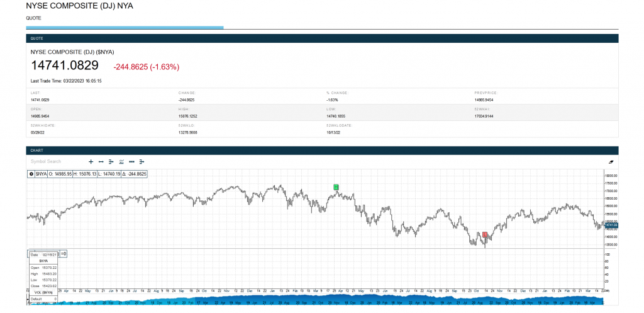Click the LOW value 14740.1855 cell
The height and width of the screenshot is (313, 644).
tap(336, 117)
